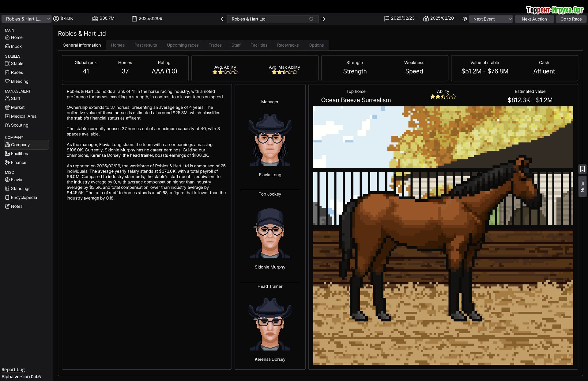The image size is (588, 381).
Task: Click the settings gear icon
Action: (465, 19)
